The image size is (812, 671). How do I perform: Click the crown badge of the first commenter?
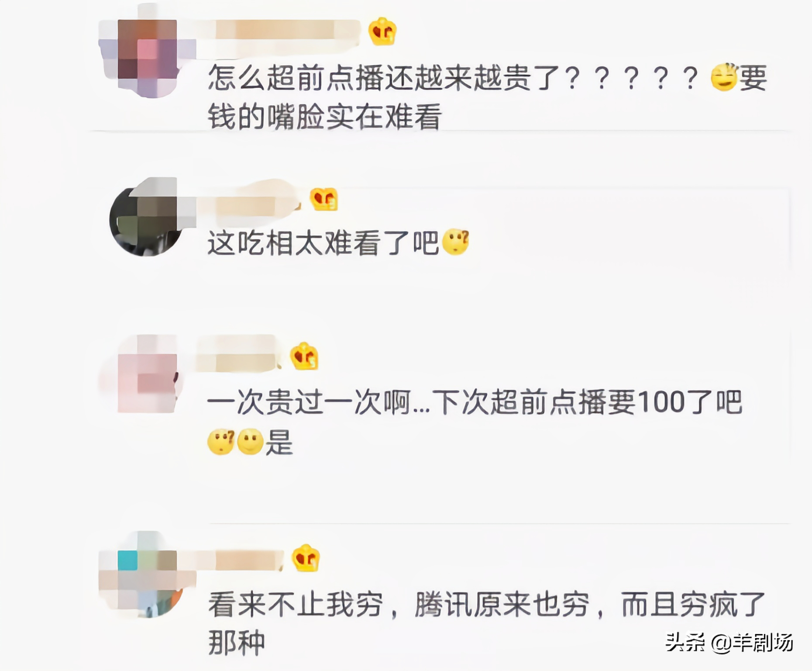click(x=382, y=31)
